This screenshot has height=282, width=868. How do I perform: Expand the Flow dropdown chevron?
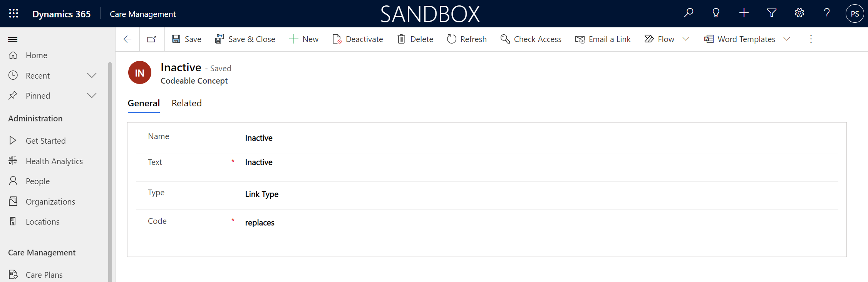tap(686, 39)
